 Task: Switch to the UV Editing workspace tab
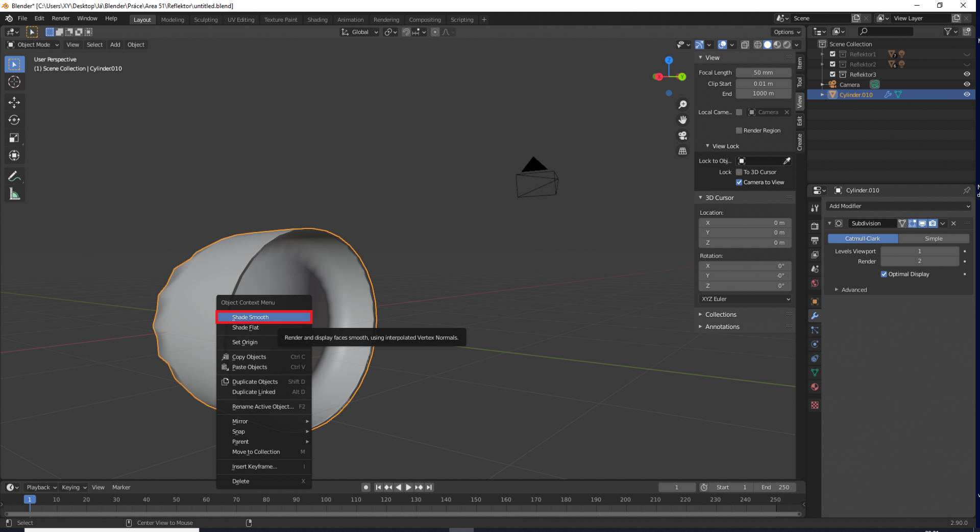[240, 20]
